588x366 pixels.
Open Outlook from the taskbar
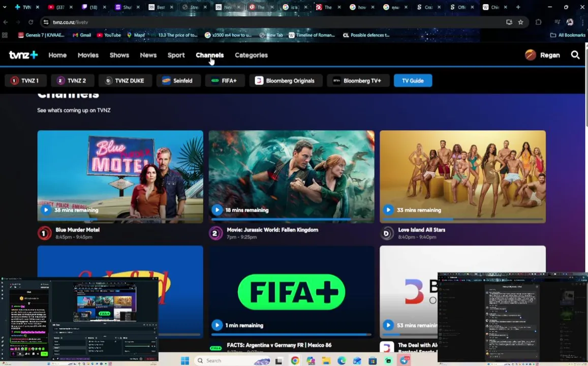click(x=357, y=361)
